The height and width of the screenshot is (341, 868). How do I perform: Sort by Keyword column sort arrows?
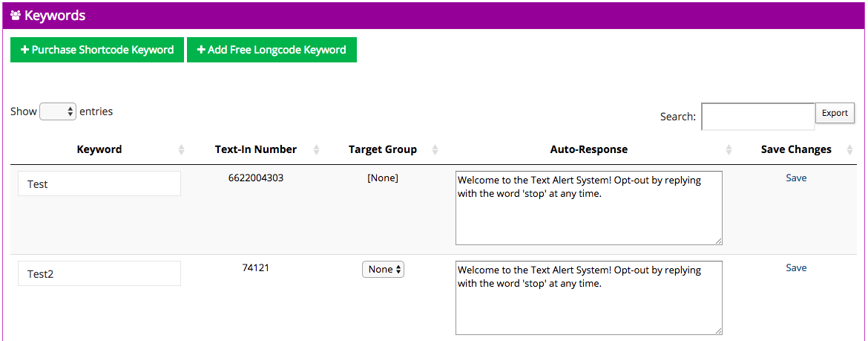[x=182, y=150]
